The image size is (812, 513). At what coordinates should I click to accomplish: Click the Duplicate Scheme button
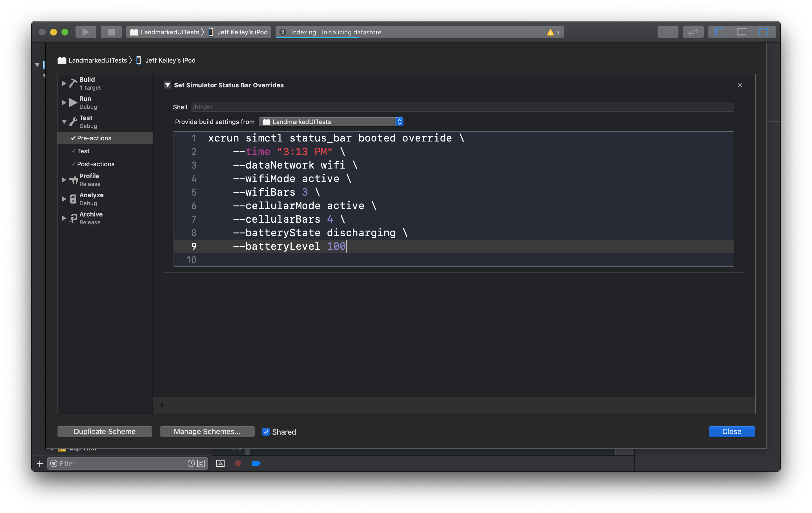pos(105,432)
